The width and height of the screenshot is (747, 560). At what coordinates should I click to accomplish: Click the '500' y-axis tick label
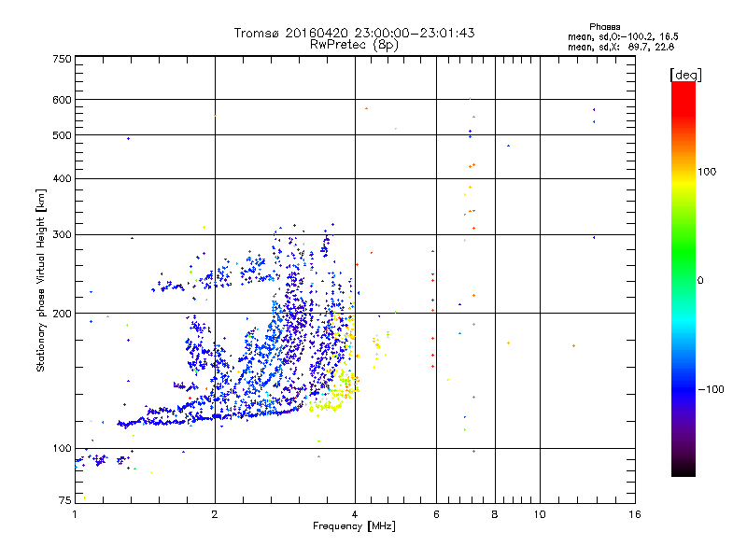click(x=62, y=135)
